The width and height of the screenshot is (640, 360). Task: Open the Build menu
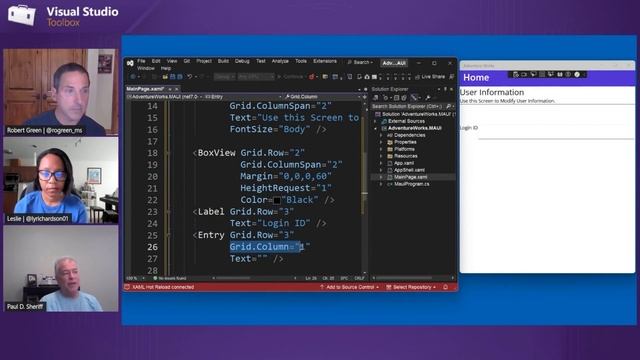223,61
